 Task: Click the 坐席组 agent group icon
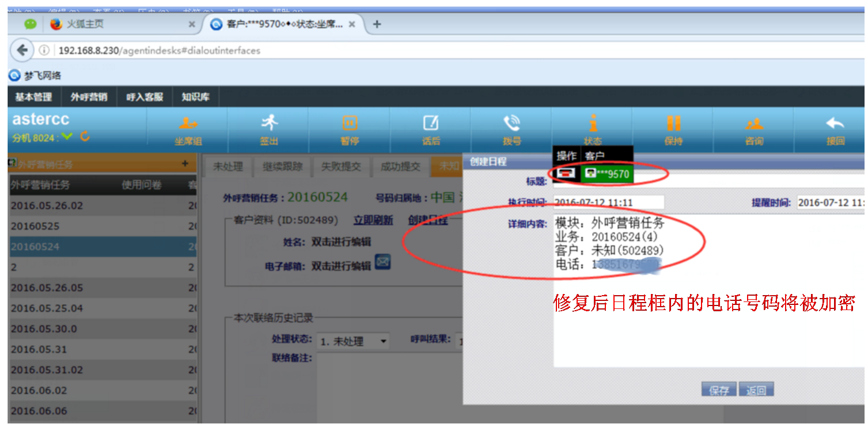pos(188,124)
